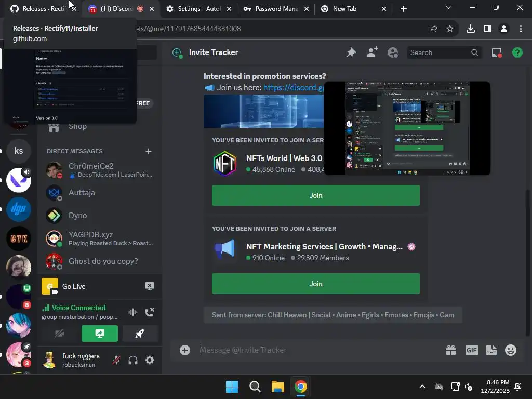Open gift Nitro icon
The height and width of the screenshot is (399, 532).
(451, 350)
